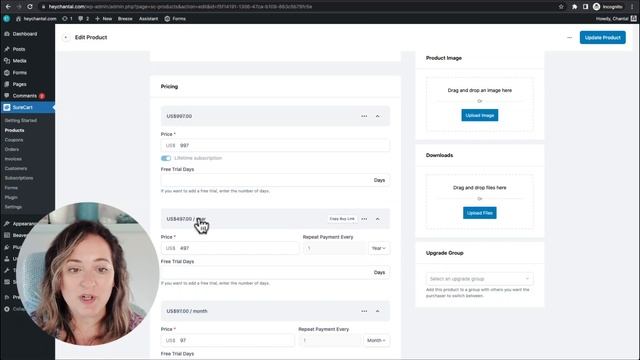
Task: Open the Orders submenu
Action: [x=12, y=149]
